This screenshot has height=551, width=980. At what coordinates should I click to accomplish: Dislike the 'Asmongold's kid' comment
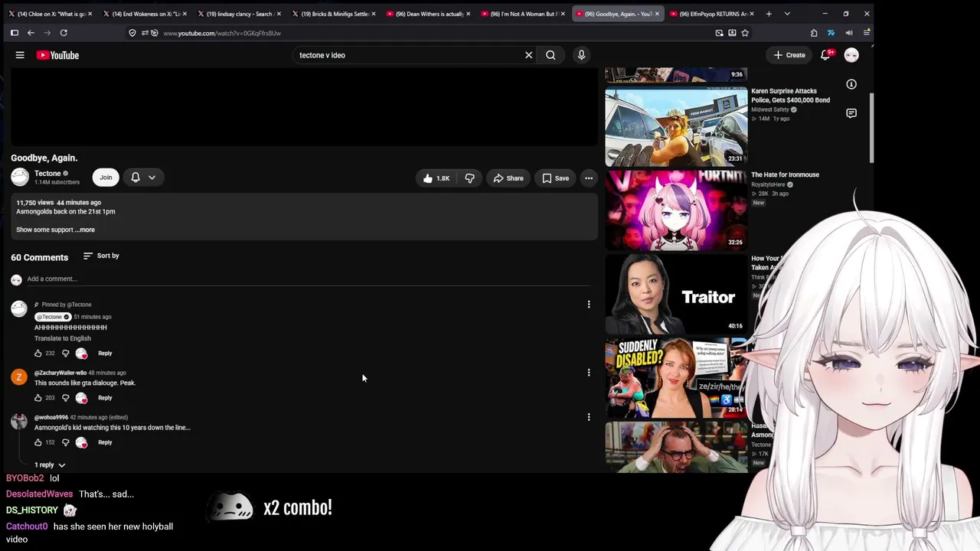(65, 442)
